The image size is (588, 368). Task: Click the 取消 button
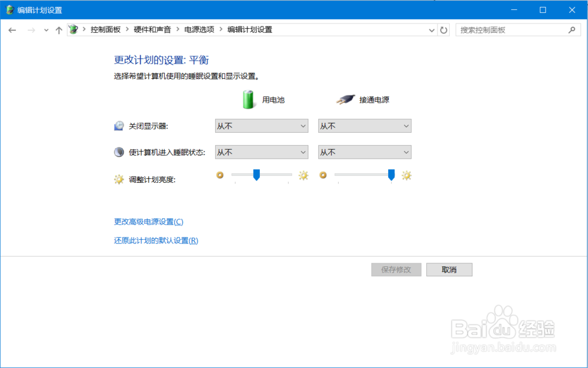pyautogui.click(x=449, y=269)
